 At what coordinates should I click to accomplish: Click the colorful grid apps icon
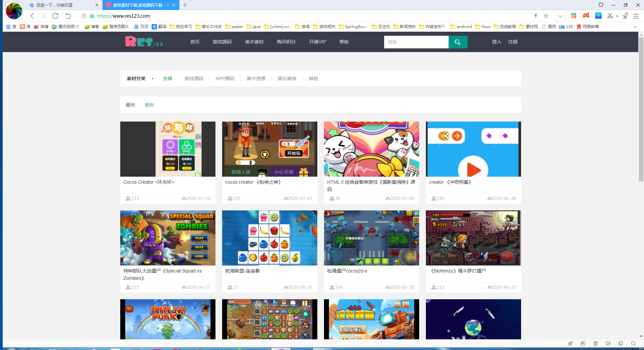574,16
